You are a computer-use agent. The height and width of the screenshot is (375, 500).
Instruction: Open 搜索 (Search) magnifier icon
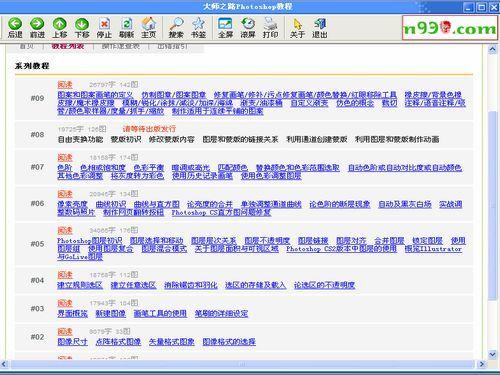tap(176, 28)
